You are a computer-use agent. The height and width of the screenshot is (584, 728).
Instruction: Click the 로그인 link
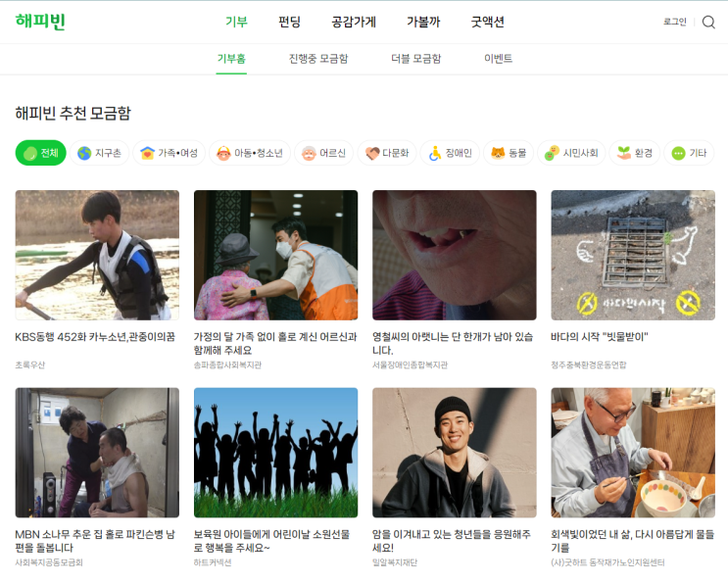click(x=675, y=22)
